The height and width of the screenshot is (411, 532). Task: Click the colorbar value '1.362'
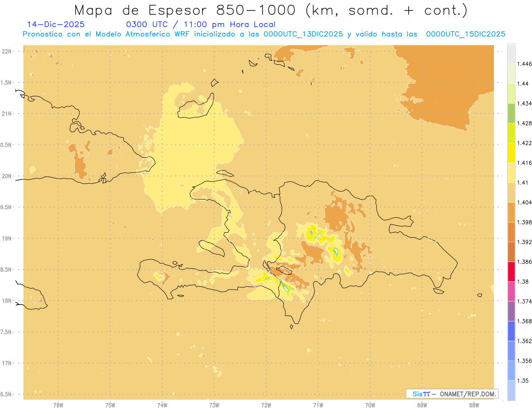click(525, 341)
